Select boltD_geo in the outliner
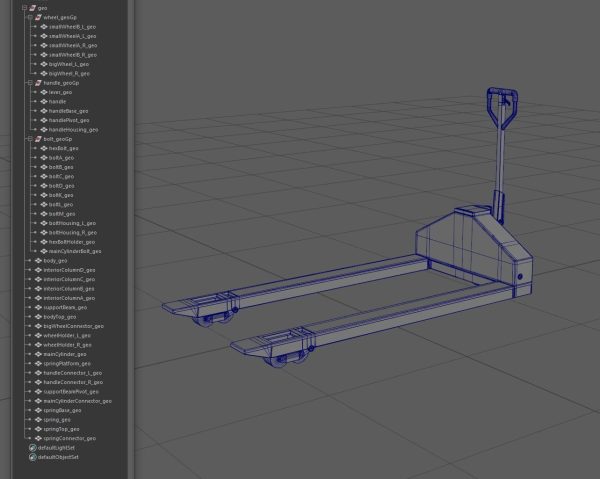The width and height of the screenshot is (600, 479). tap(62, 186)
